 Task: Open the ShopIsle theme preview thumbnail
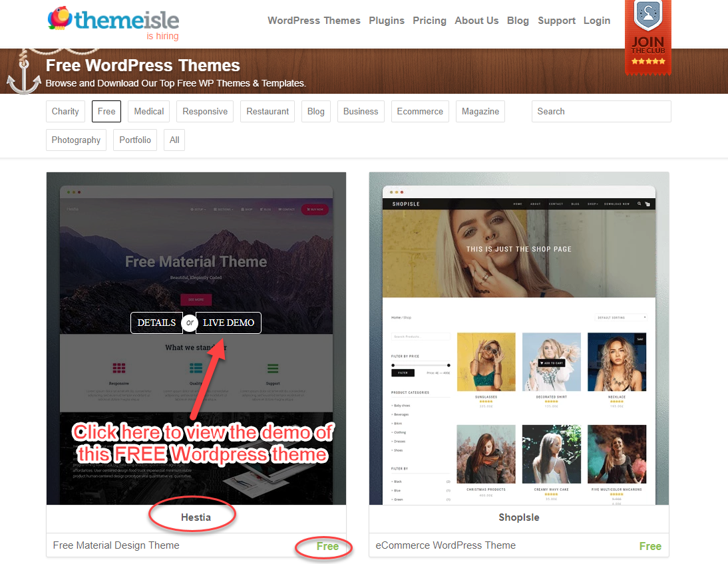pyautogui.click(x=518, y=339)
